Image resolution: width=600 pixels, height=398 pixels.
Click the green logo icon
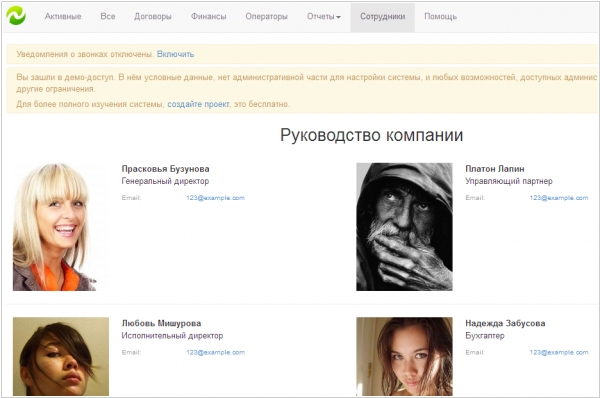[x=16, y=16]
